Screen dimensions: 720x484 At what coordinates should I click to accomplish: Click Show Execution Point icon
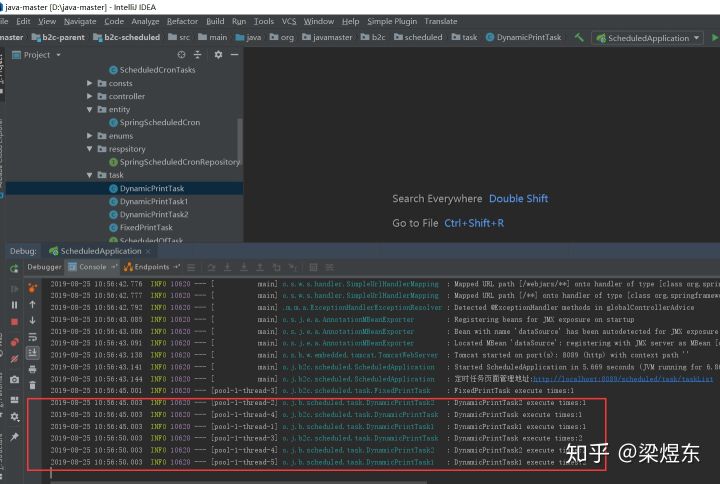[191, 267]
